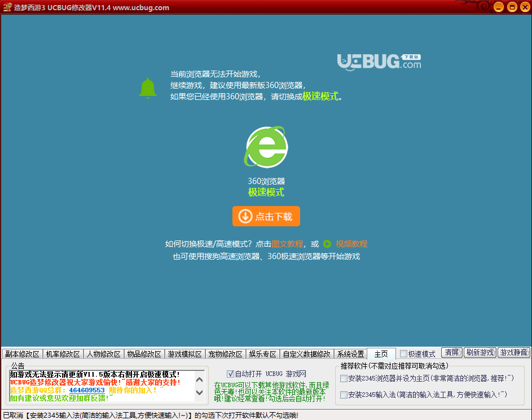Image resolution: width=532 pixels, height=420 pixels.
Task: Switch to the 副本修改区 tab
Action: 22,354
